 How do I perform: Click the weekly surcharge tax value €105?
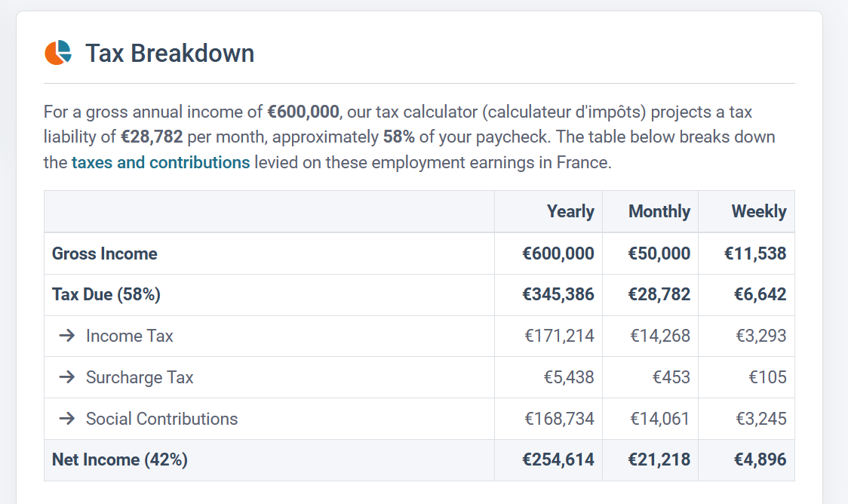point(767,377)
